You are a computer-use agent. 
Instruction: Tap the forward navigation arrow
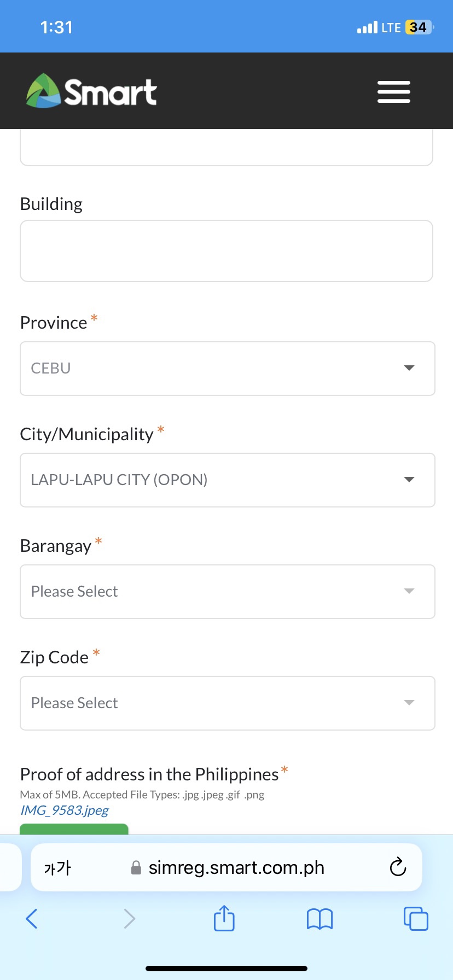click(129, 919)
